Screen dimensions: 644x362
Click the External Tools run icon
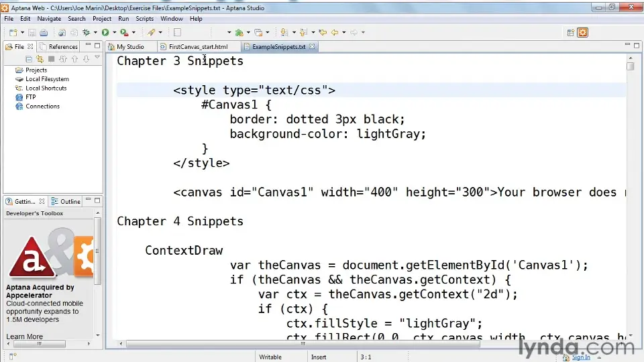(x=124, y=32)
